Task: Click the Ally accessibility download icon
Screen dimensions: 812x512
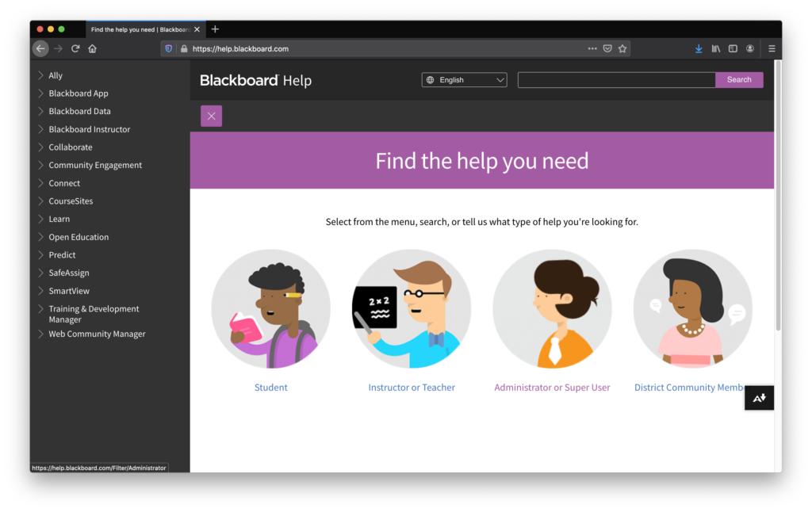Action: 759,398
